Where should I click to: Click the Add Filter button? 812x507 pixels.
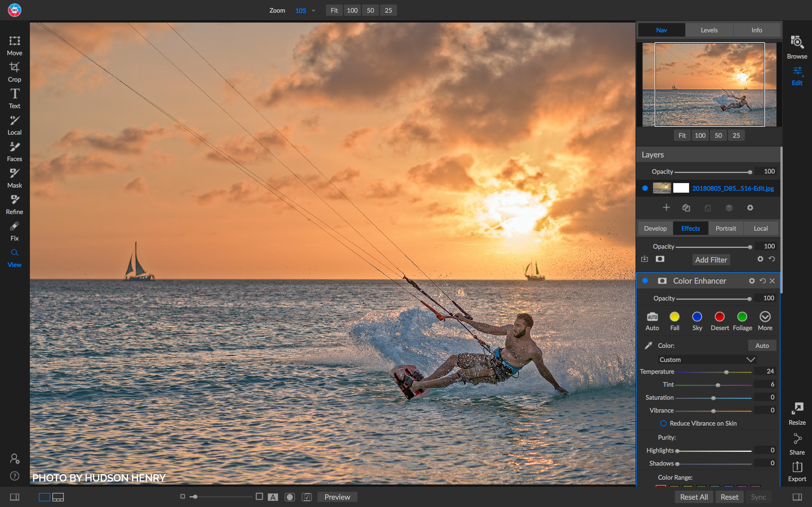tap(711, 259)
